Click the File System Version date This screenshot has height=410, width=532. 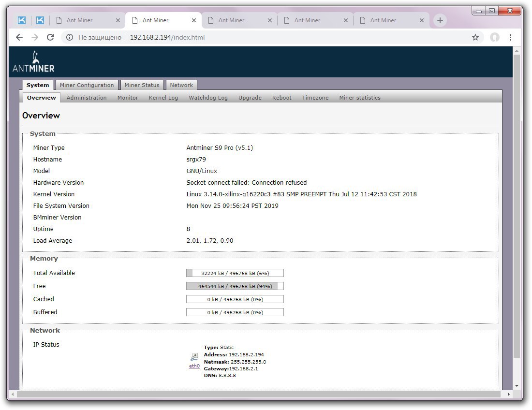(233, 206)
